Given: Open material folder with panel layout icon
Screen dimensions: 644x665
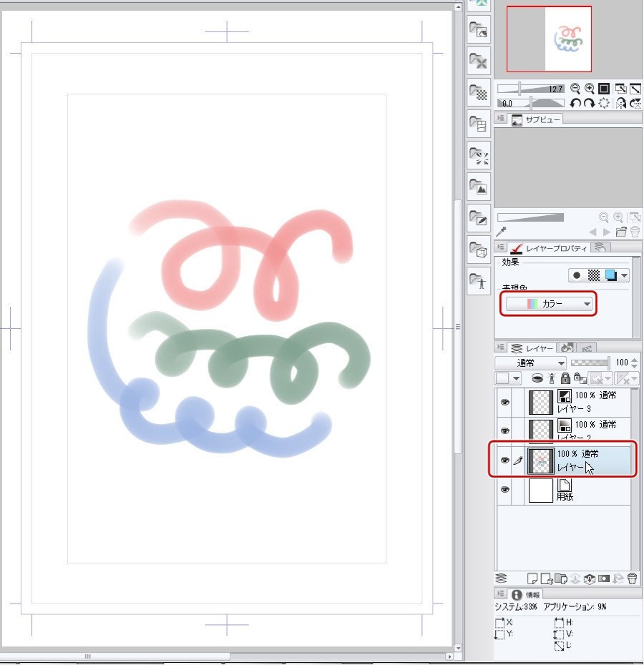Looking at the screenshot, I should click(479, 124).
